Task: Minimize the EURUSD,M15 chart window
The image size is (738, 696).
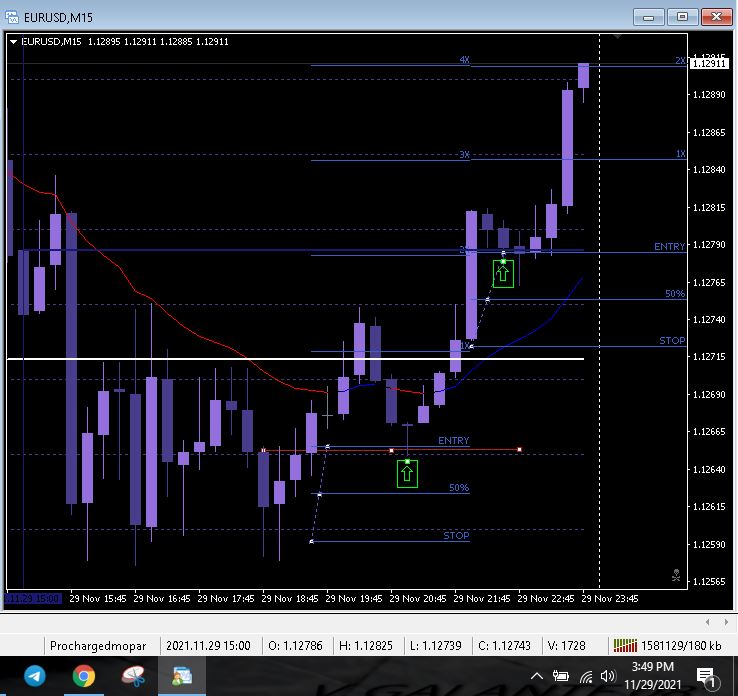Action: click(x=648, y=17)
